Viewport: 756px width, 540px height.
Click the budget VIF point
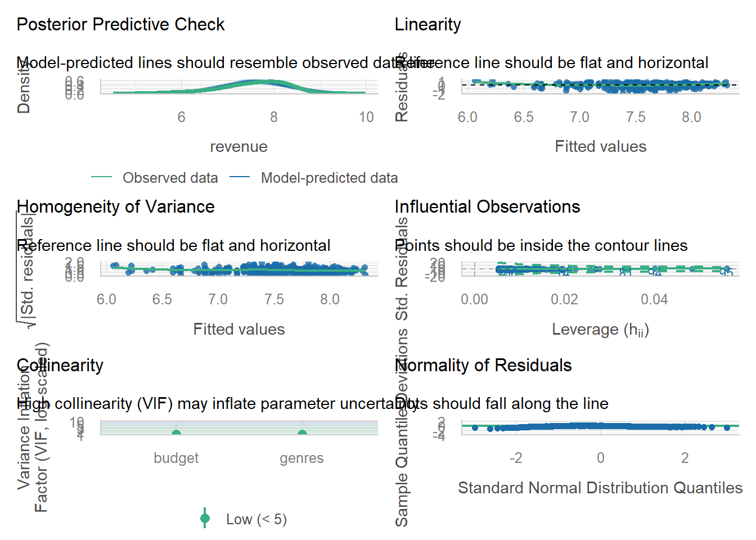coord(176,433)
